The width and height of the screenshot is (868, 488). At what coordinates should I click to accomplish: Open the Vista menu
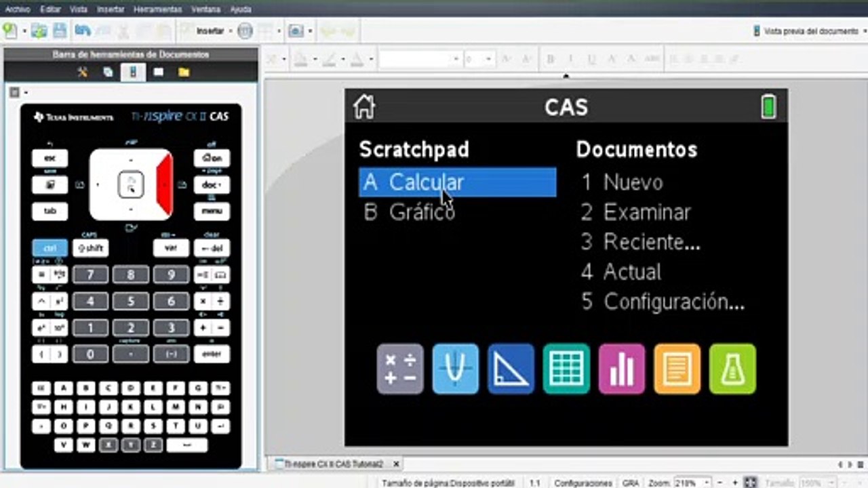pyautogui.click(x=79, y=9)
